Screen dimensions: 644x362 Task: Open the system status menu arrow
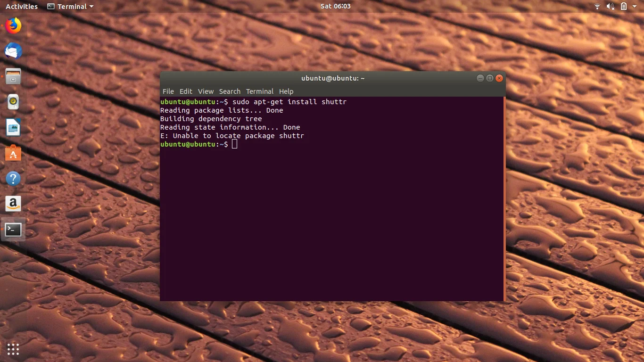[635, 7]
